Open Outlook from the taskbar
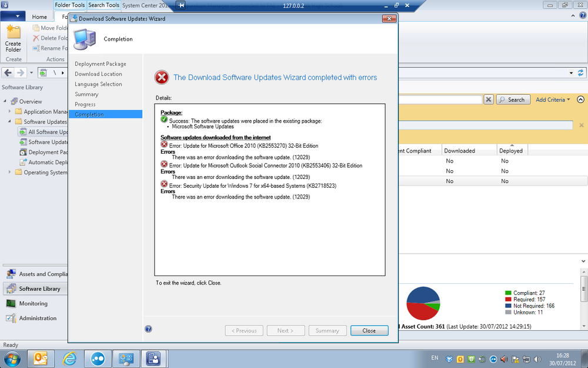This screenshot has height=368, width=588. click(x=41, y=359)
